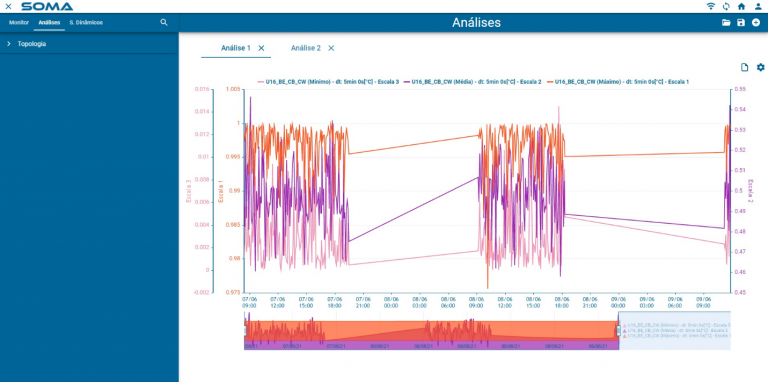Viewport: 768px width, 382px height.
Task: Click the range selector right handle
Action: tap(618, 331)
